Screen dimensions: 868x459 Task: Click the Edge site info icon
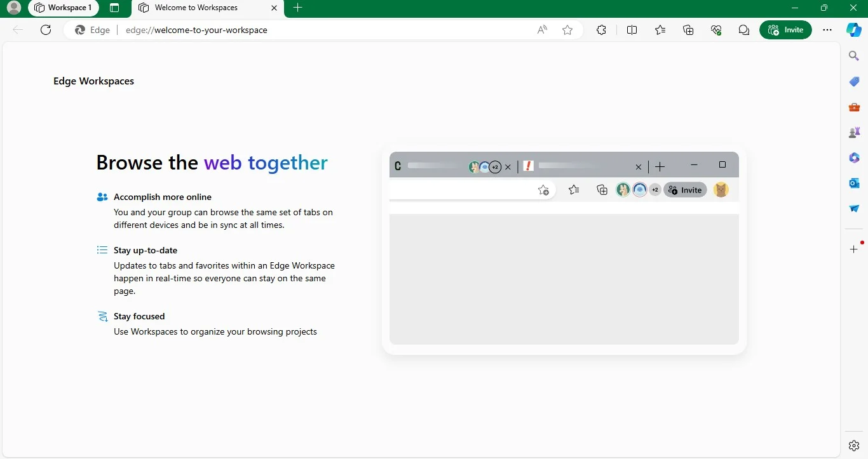tap(92, 30)
